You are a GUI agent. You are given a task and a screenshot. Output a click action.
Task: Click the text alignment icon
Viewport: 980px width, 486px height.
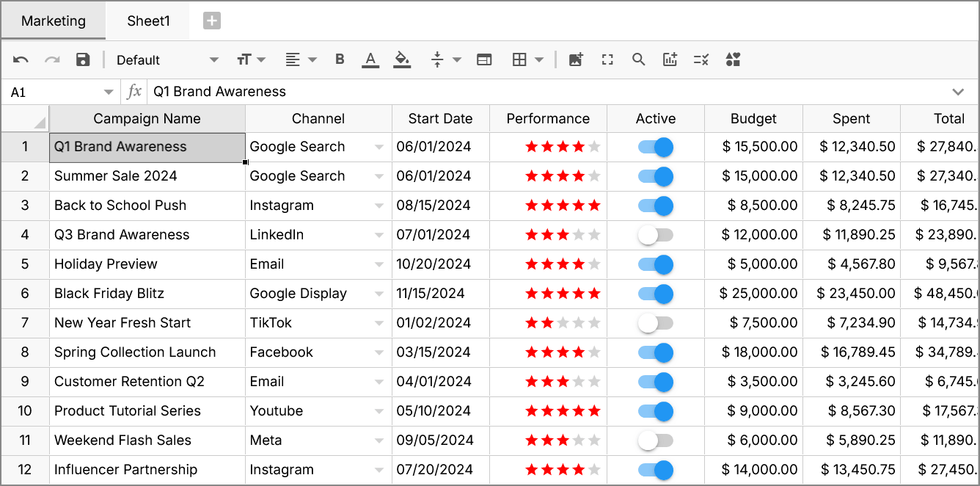pyautogui.click(x=293, y=60)
